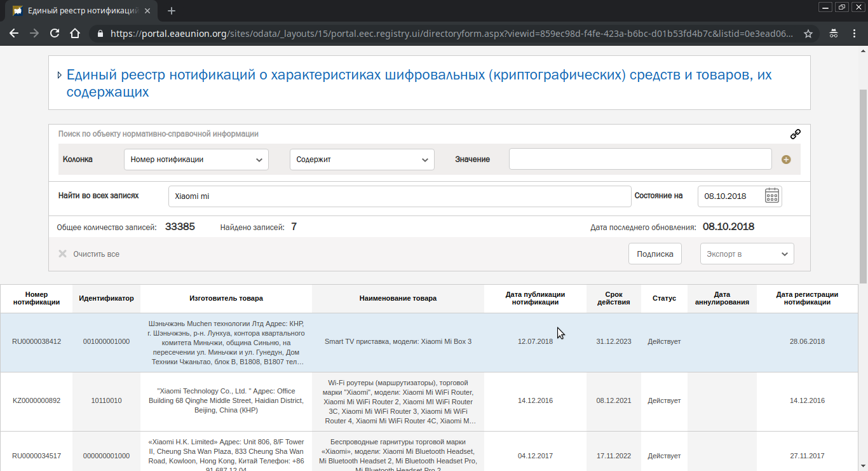Open a new browser tab
Viewport: 868px width, 471px height.
pos(172,11)
